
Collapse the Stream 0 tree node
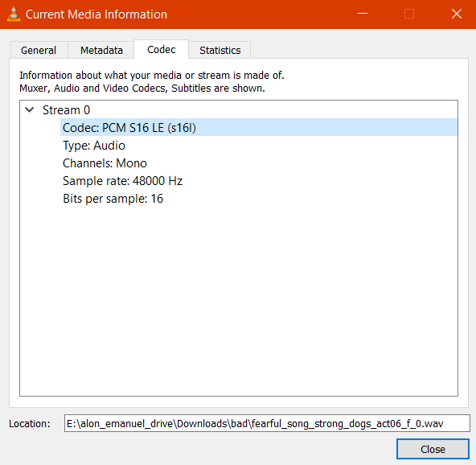point(30,109)
